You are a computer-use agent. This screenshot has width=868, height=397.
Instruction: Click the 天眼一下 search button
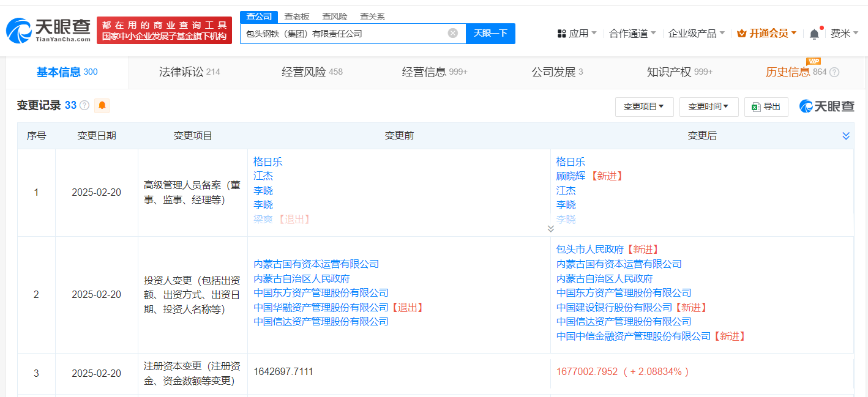[490, 34]
